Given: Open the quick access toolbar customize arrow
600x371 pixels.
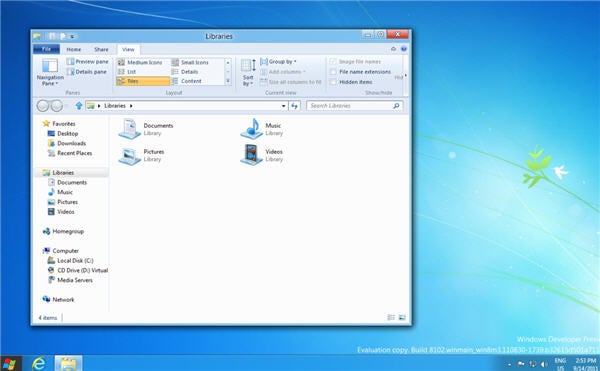Looking at the screenshot, I should tap(72, 36).
